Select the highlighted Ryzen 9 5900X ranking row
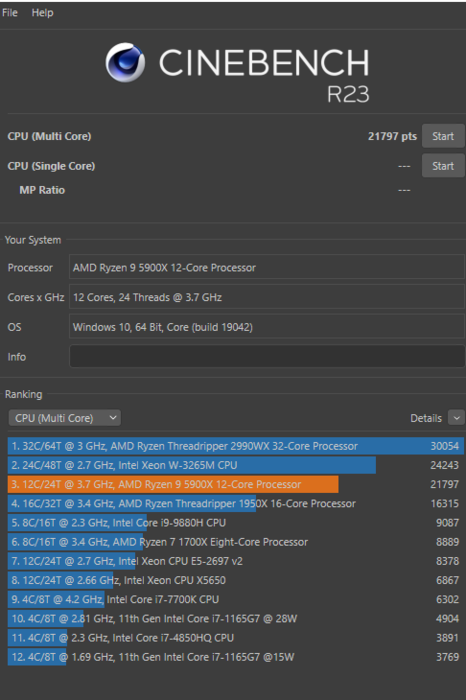This screenshot has width=466, height=700. tap(236, 484)
